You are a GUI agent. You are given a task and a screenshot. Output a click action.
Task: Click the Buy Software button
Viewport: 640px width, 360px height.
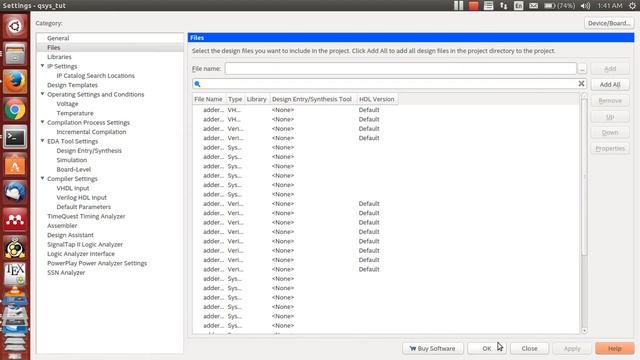coord(433,348)
